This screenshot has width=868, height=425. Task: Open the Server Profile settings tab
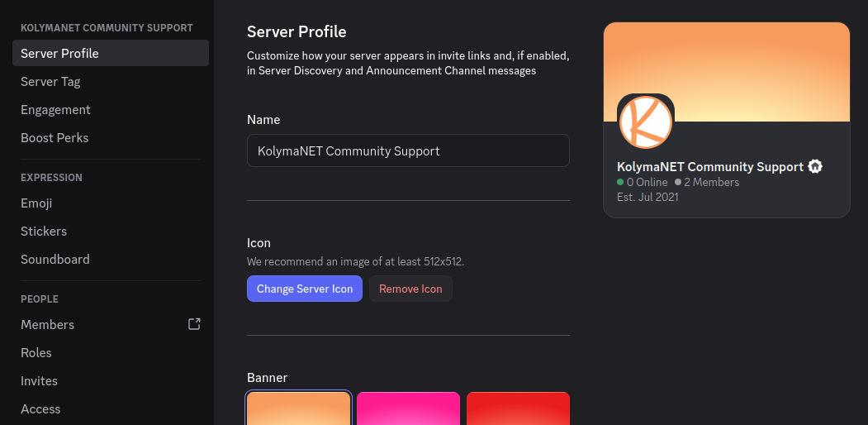(x=110, y=54)
